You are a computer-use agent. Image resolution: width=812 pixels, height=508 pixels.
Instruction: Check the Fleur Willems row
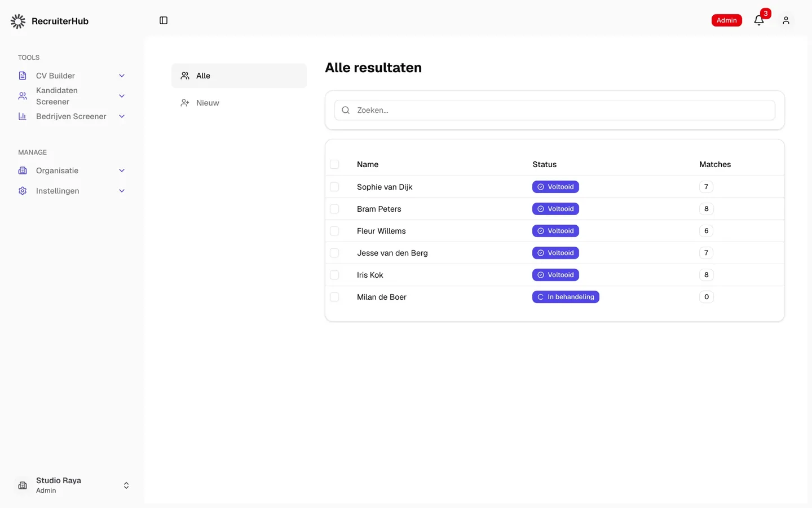334,231
